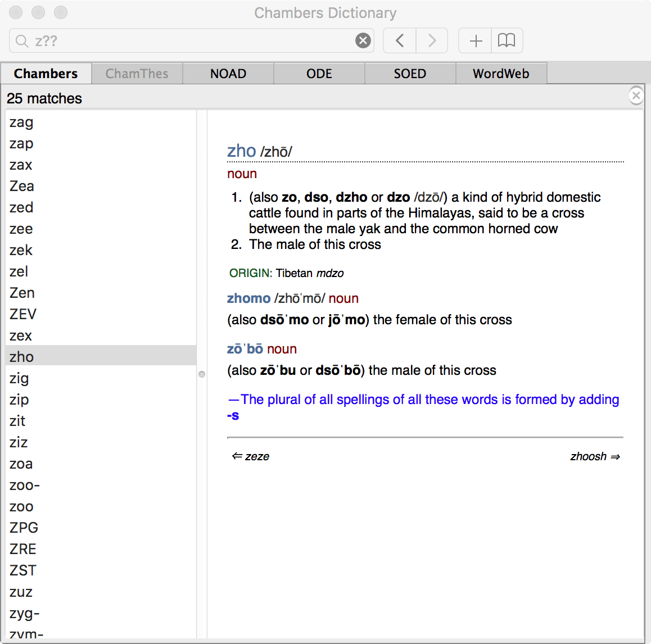Click the plus button in toolbar
651x644 pixels.
(476, 40)
